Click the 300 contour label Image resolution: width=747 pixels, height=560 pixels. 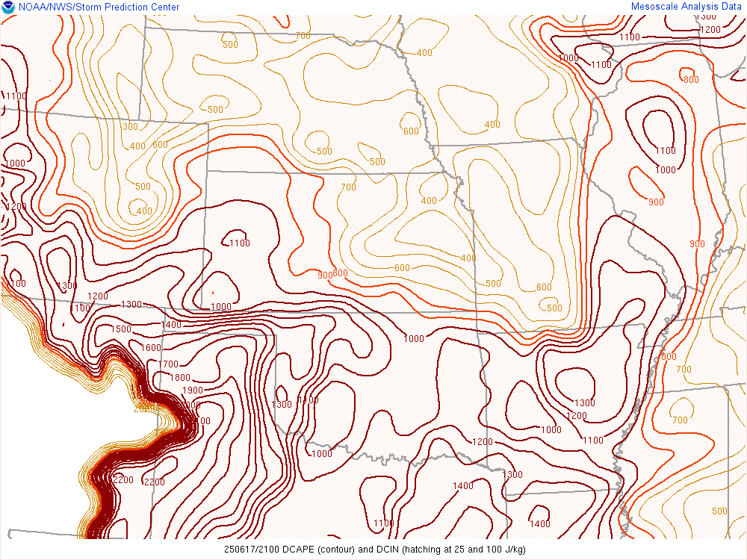(130, 127)
